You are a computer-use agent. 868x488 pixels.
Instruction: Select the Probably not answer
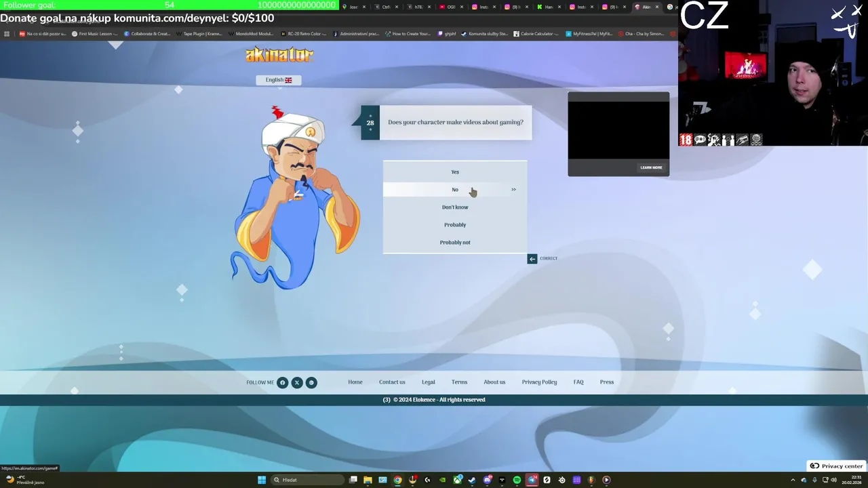(455, 242)
